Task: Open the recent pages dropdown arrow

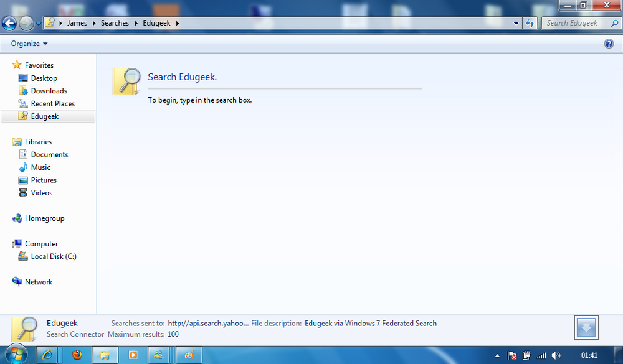Action: (x=39, y=24)
